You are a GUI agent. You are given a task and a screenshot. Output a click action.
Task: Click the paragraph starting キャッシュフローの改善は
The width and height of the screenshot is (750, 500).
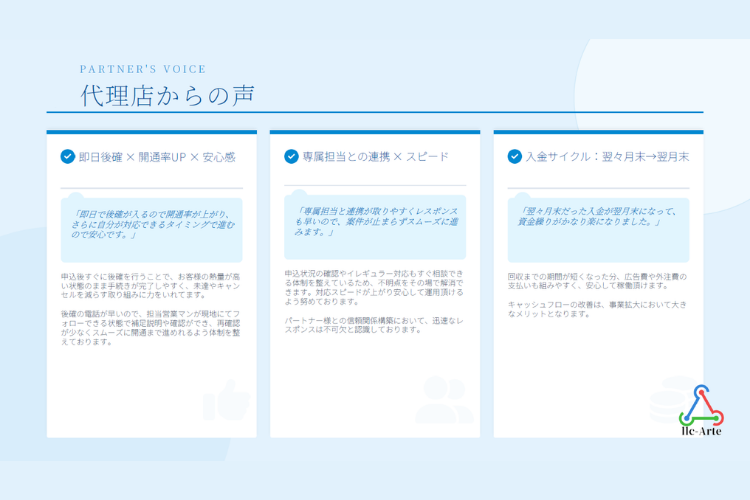[x=598, y=308]
